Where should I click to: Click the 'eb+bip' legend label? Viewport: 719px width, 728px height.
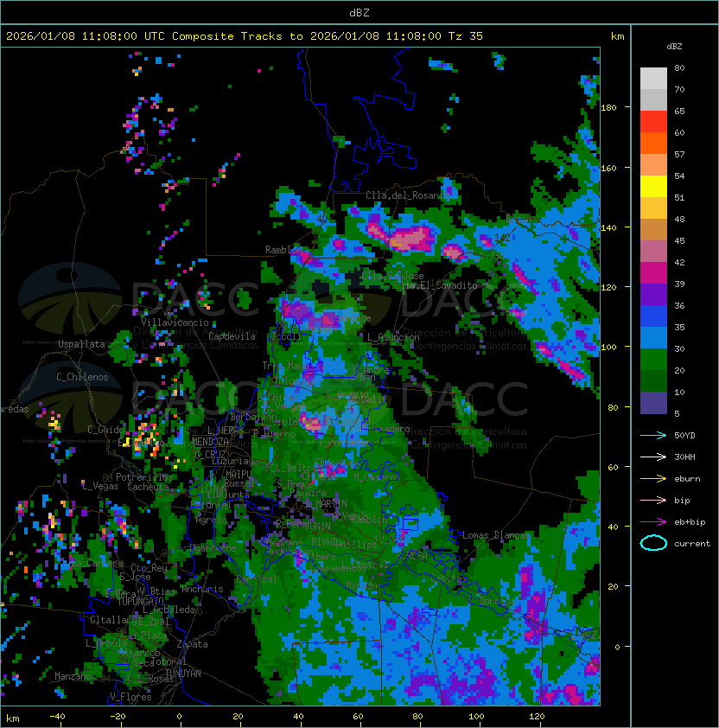click(x=690, y=522)
